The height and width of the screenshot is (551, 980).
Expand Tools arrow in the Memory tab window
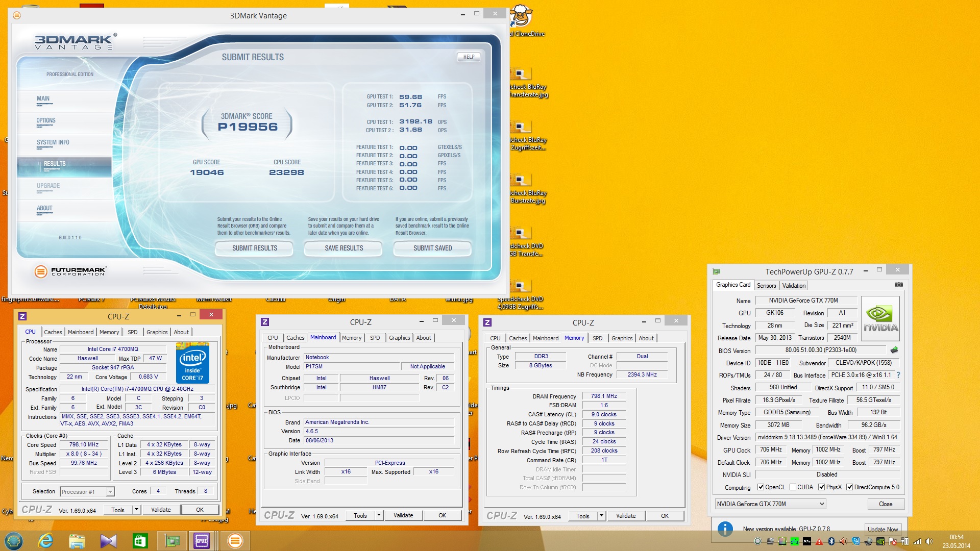[601, 516]
